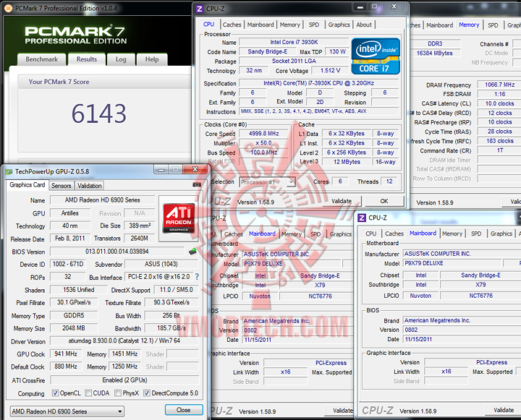Click the BIOS save chip icon in GPU-Z
521x420 pixels.
click(192, 252)
